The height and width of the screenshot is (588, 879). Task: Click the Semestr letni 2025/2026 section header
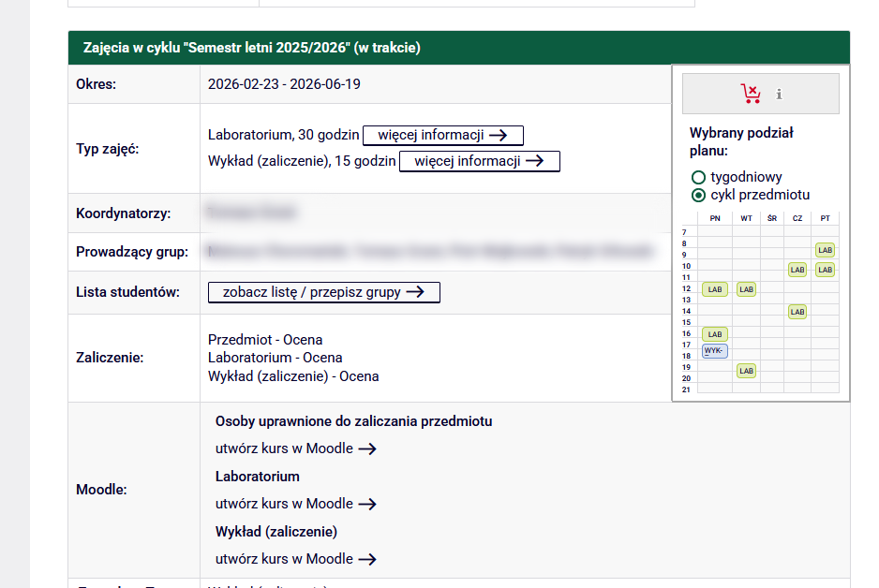(458, 48)
